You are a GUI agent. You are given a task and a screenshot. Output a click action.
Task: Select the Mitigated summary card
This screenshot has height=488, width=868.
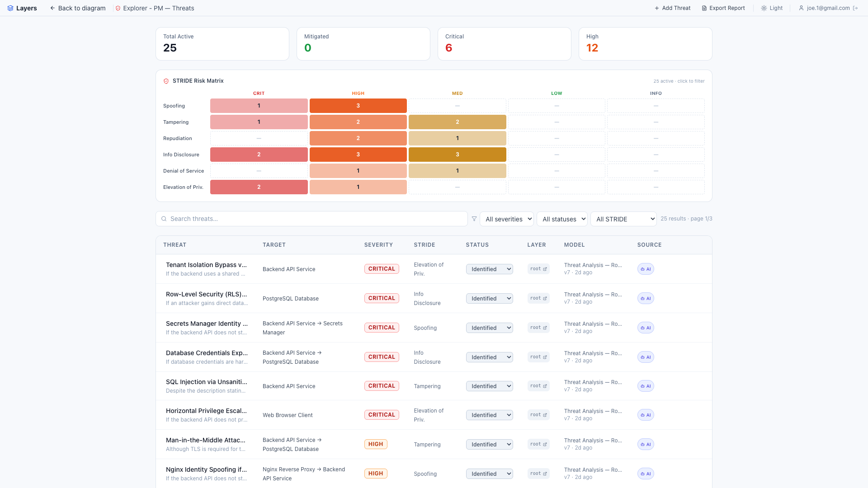[x=363, y=44]
